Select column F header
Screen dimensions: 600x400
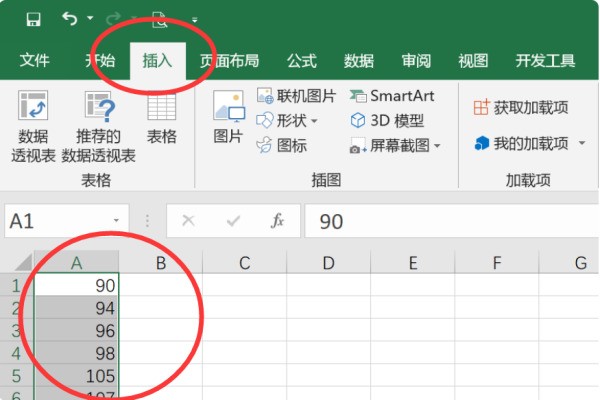(497, 263)
